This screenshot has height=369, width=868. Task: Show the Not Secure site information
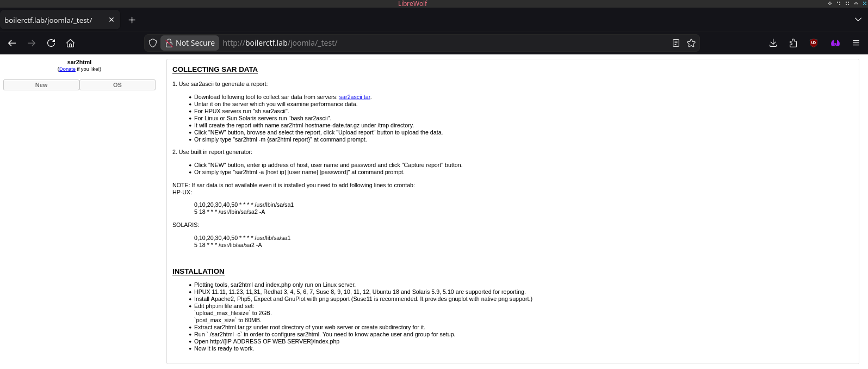[x=190, y=43]
